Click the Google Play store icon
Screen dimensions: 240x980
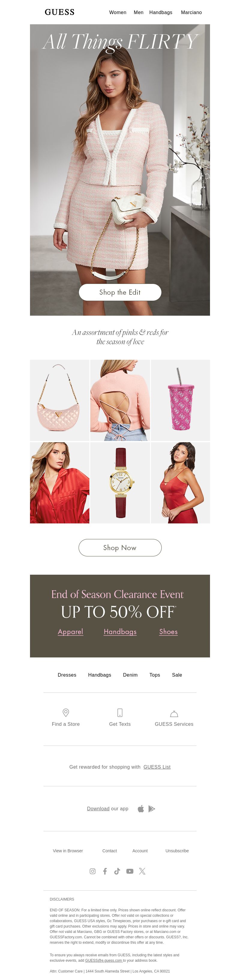click(x=151, y=809)
